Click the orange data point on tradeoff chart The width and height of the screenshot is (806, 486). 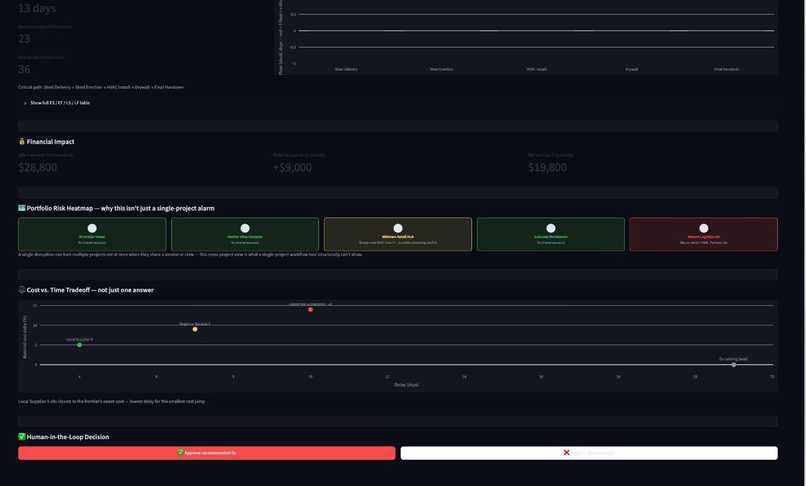195,329
